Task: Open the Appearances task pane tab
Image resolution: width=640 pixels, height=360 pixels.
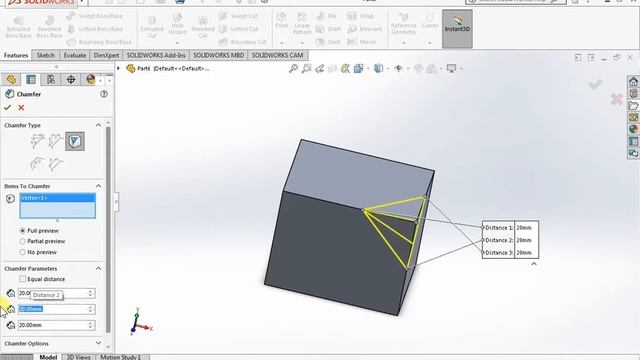Action: pyautogui.click(x=633, y=129)
